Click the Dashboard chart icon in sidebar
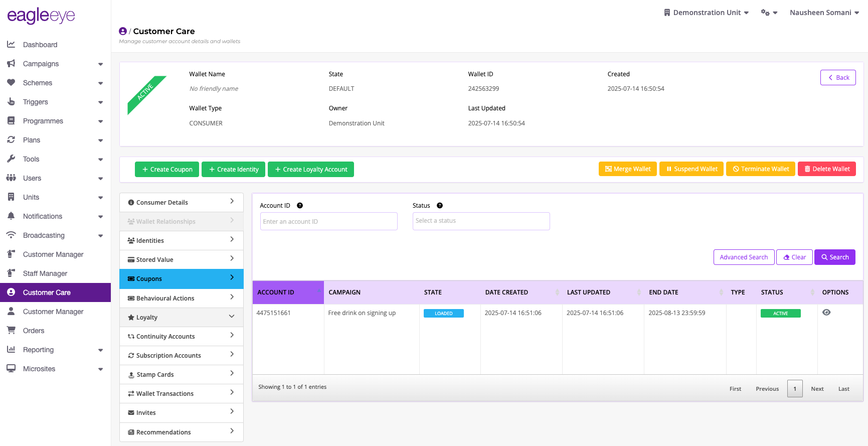Screen dimensions: 868x446 click(x=11, y=45)
